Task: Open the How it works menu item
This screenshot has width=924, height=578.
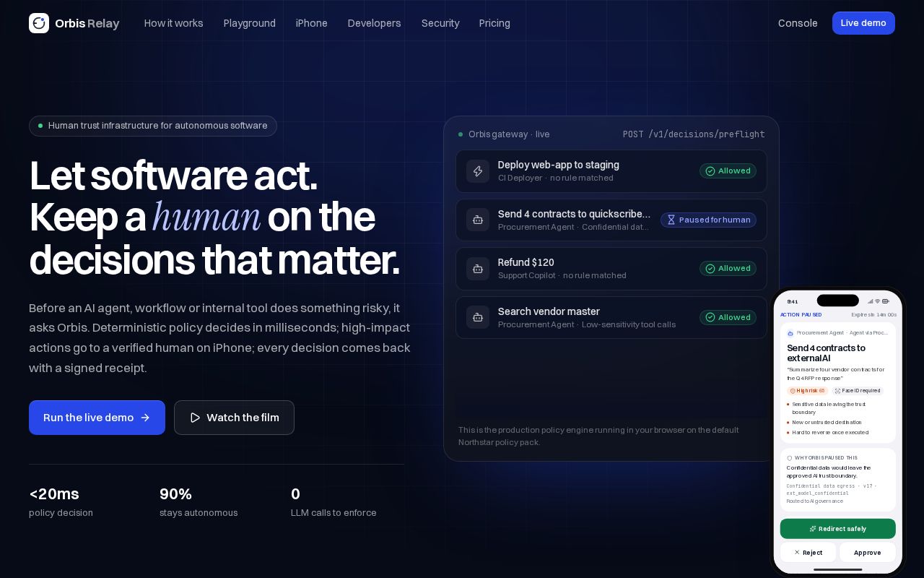Action: click(x=174, y=23)
